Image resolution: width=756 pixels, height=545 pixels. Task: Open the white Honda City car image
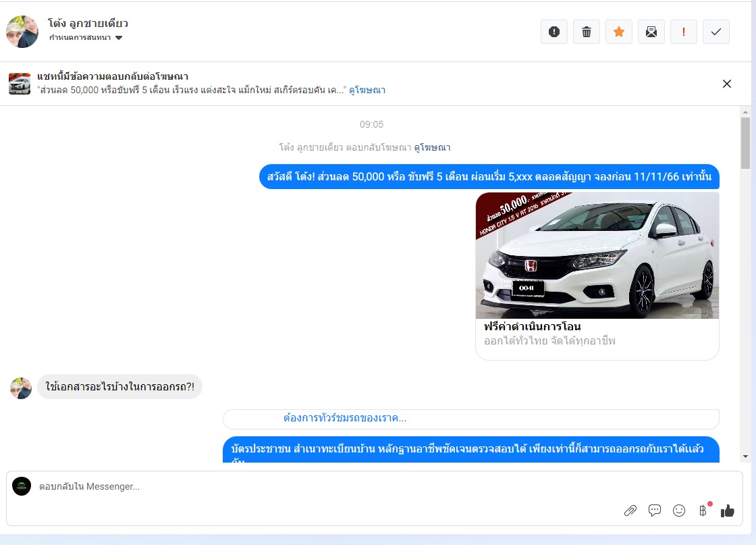(x=597, y=256)
